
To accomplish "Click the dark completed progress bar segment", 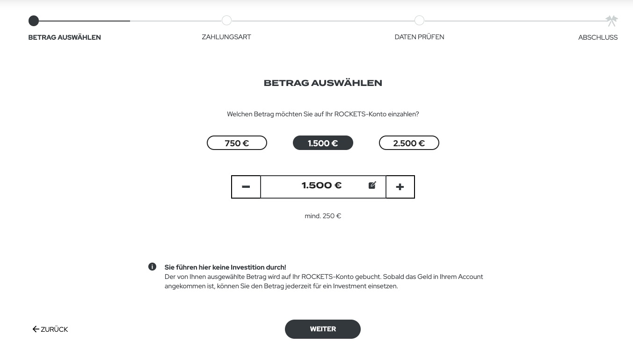I will pyautogui.click(x=84, y=21).
